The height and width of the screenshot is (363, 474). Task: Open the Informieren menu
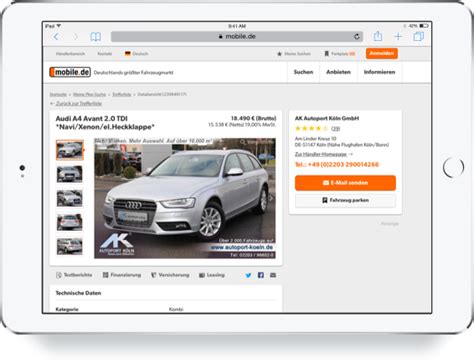379,72
